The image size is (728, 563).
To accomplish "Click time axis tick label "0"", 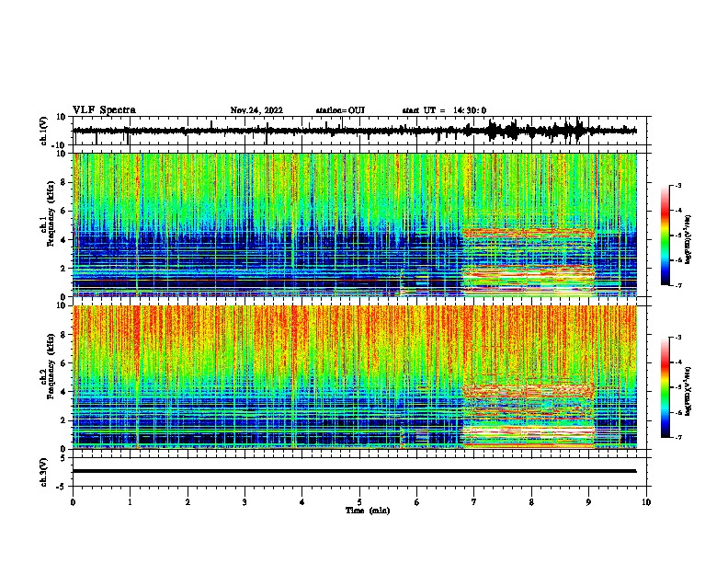I will coord(73,502).
